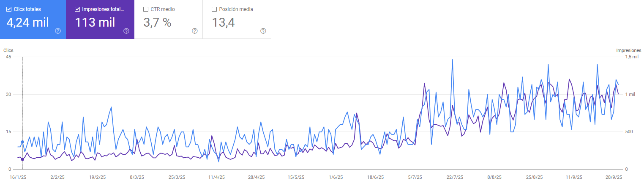This screenshot has height=189, width=644.
Task: Open help icon in Clics totales card
Action: click(58, 31)
